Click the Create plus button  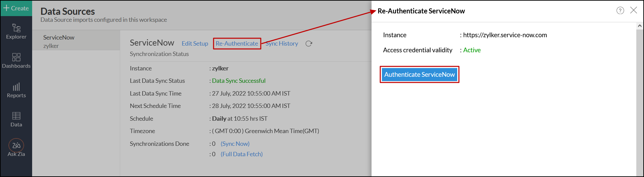pyautogui.click(x=16, y=8)
